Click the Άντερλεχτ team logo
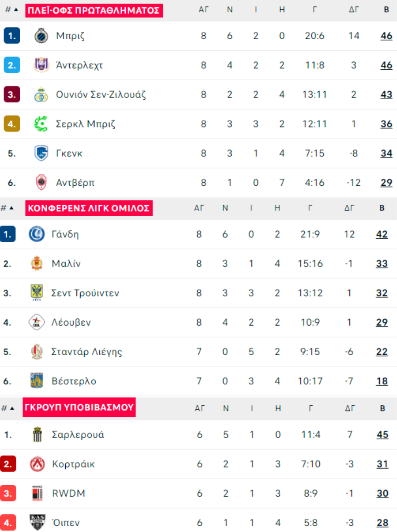This screenshot has height=532, width=397. click(41, 65)
